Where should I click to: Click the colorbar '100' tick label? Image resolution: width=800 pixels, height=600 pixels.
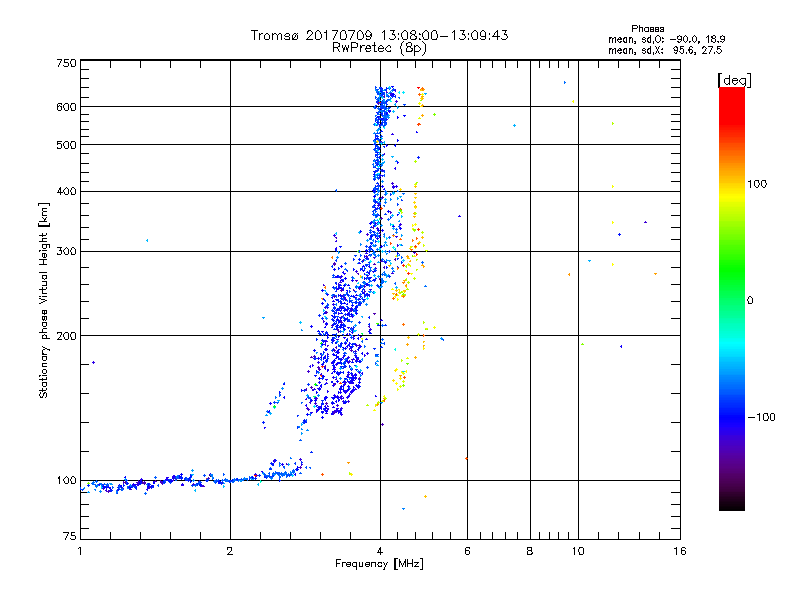point(757,184)
